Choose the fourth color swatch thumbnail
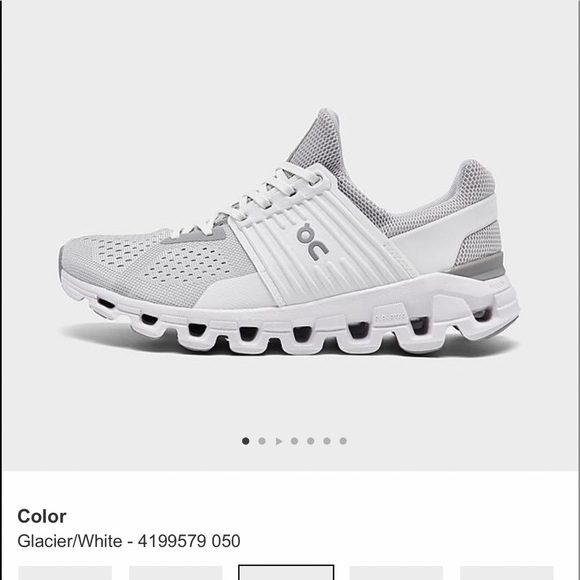580x580 pixels. (x=396, y=573)
